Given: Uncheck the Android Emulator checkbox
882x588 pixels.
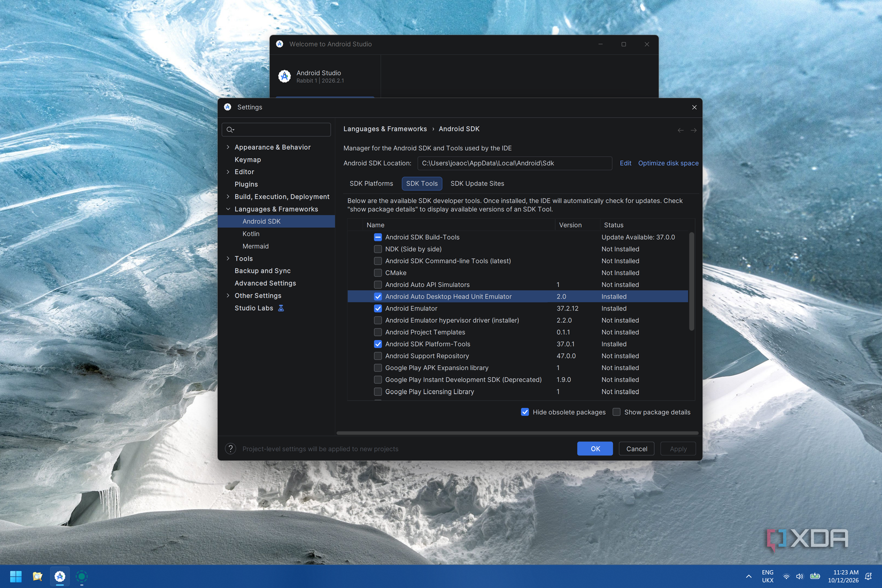Looking at the screenshot, I should click(x=378, y=308).
